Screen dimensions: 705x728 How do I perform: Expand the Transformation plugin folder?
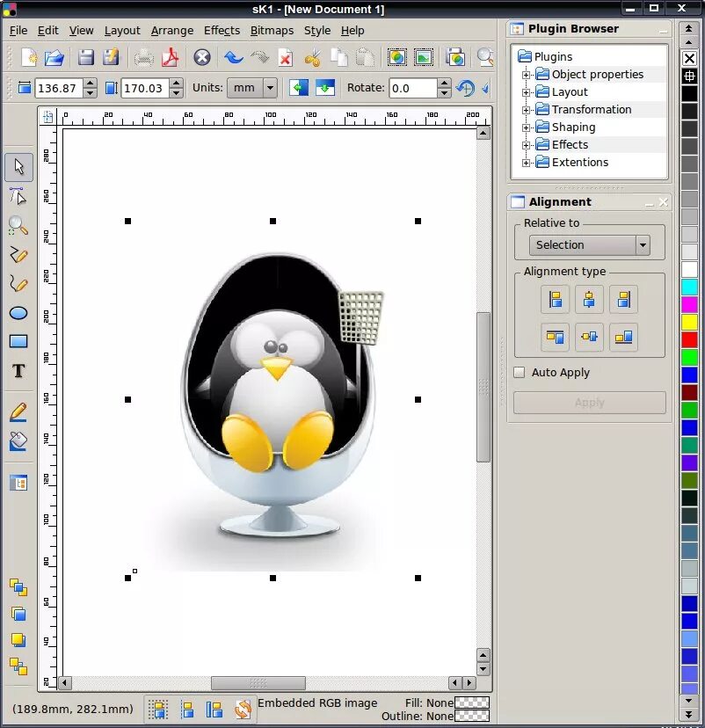point(526,110)
